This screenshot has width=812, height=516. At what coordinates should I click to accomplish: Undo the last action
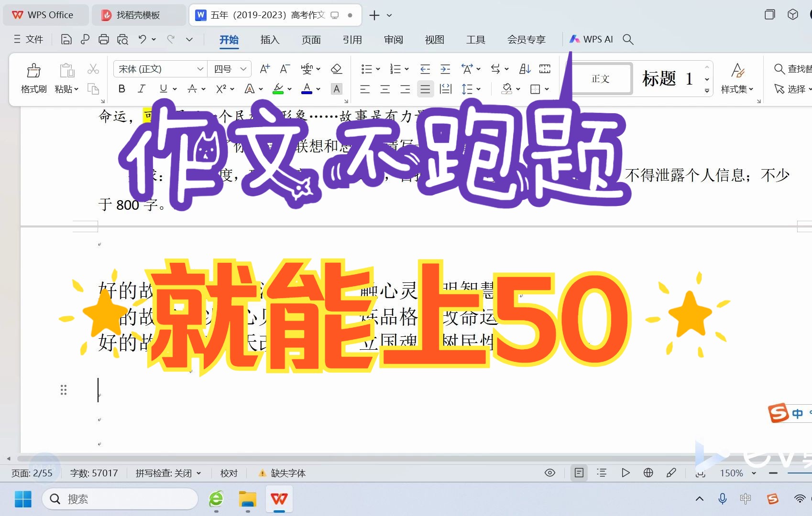click(x=142, y=39)
